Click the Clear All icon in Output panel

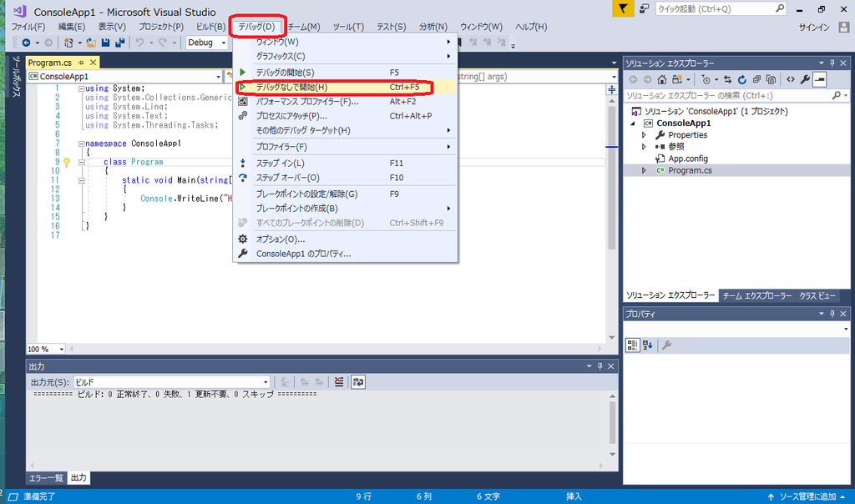coord(339,382)
